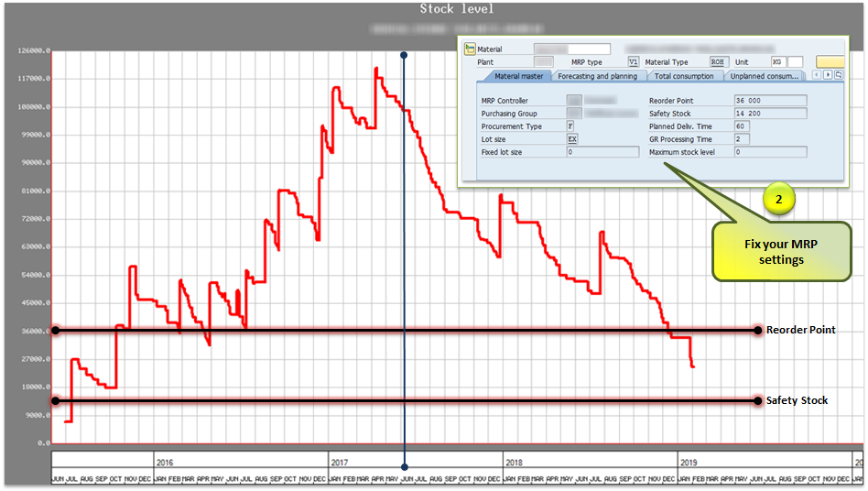The height and width of the screenshot is (491, 868).
Task: Click the 81000.0 axis label
Action: click(x=36, y=191)
